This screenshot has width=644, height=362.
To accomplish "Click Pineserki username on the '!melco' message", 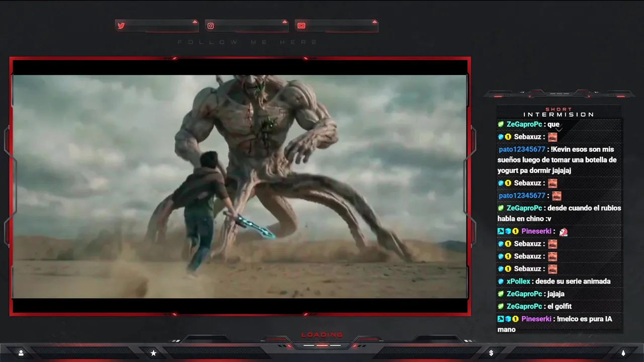I will (536, 319).
